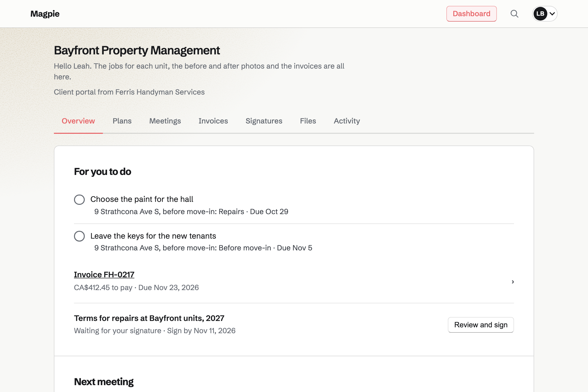Switch to the Plans tab
588x392 pixels.
(122, 121)
